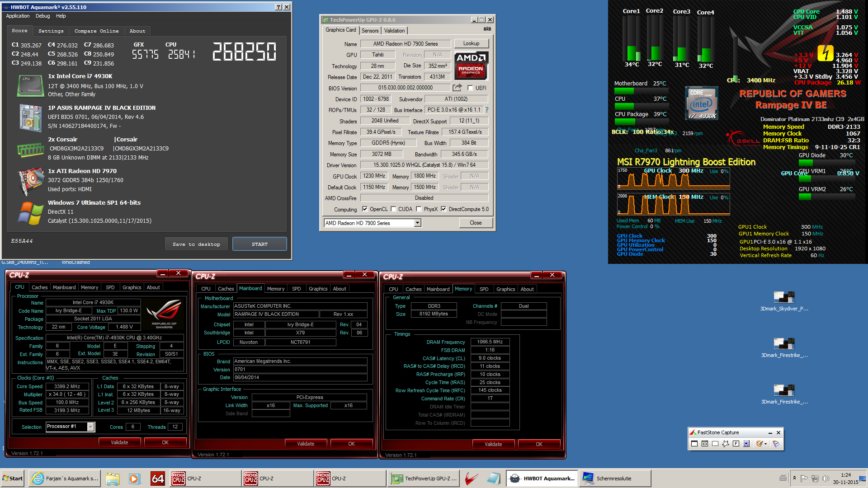Image resolution: width=868 pixels, height=488 pixels.
Task: Open Internet Explorer Farjam's Aquamark taskbar item
Action: pyautogui.click(x=65, y=479)
